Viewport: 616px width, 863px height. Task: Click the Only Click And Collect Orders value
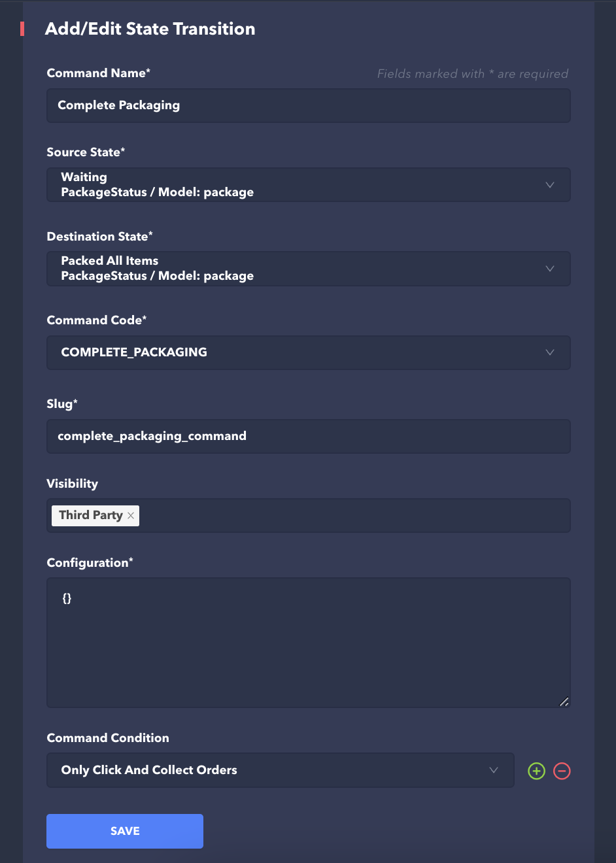pos(149,770)
